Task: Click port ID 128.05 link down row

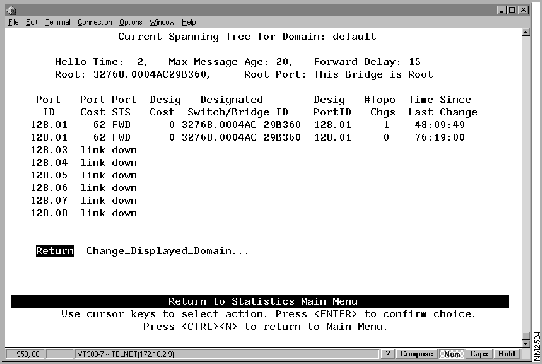Action: (x=84, y=175)
